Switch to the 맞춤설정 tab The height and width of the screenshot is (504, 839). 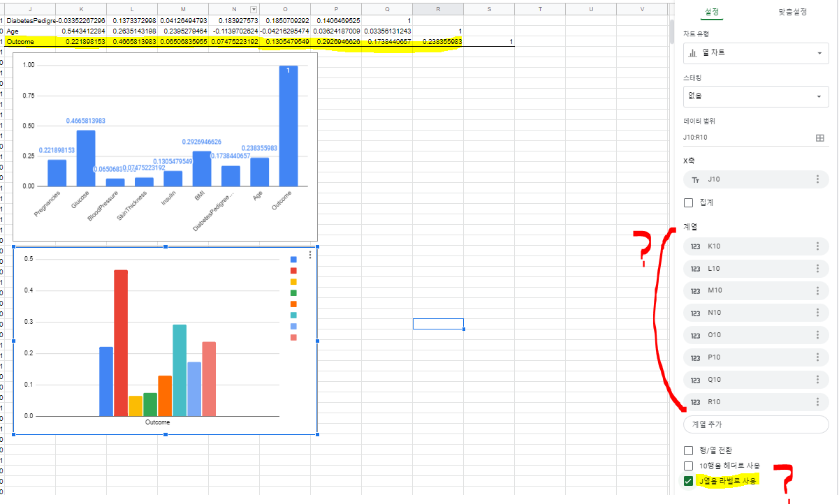coord(792,13)
